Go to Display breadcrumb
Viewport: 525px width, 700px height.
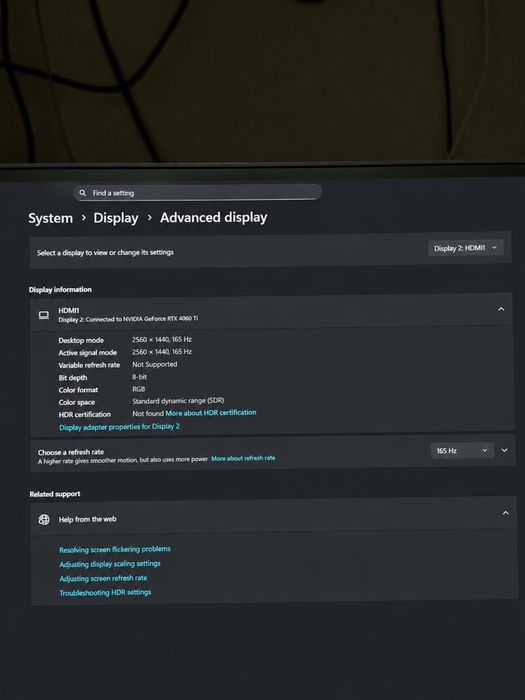[x=116, y=218]
